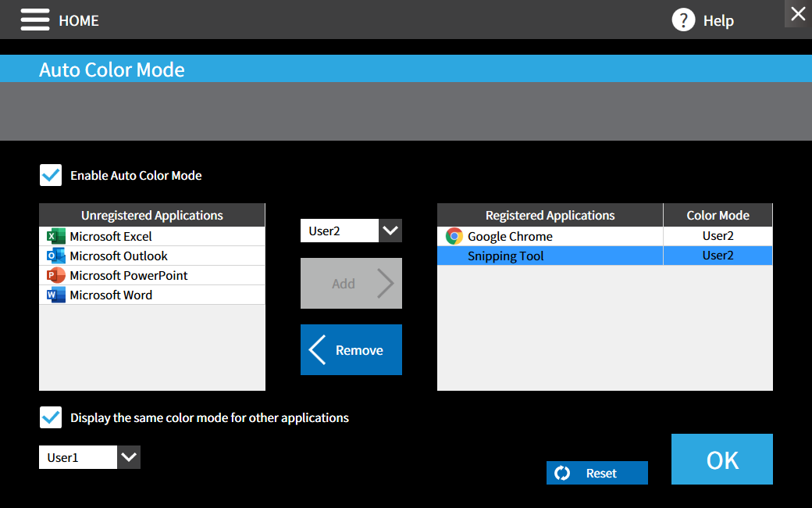Click the Auto Color Mode title
The height and width of the screenshot is (508, 812).
point(112,70)
